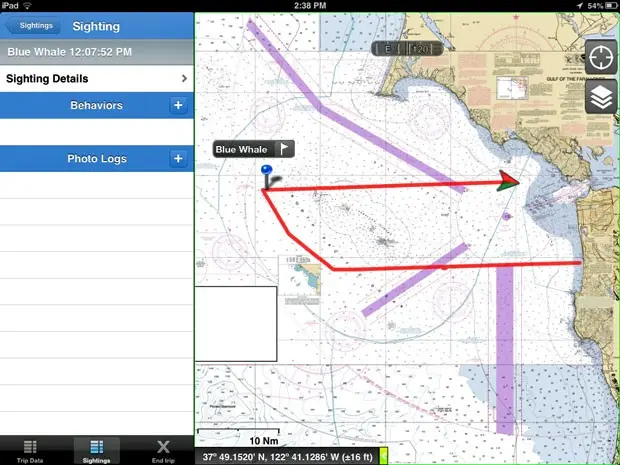Tap the location services arrow icon
The height and width of the screenshot is (465, 620).
click(x=580, y=6)
